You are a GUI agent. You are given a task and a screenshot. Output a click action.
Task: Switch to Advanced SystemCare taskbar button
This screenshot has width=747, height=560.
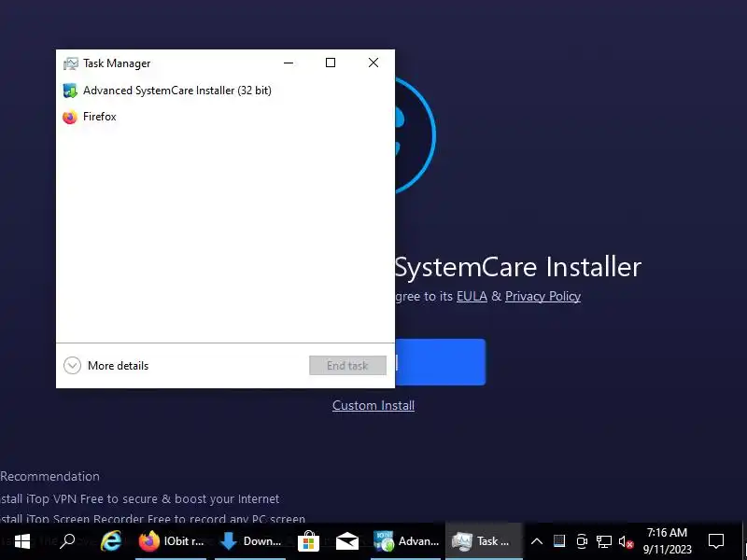[406, 541]
